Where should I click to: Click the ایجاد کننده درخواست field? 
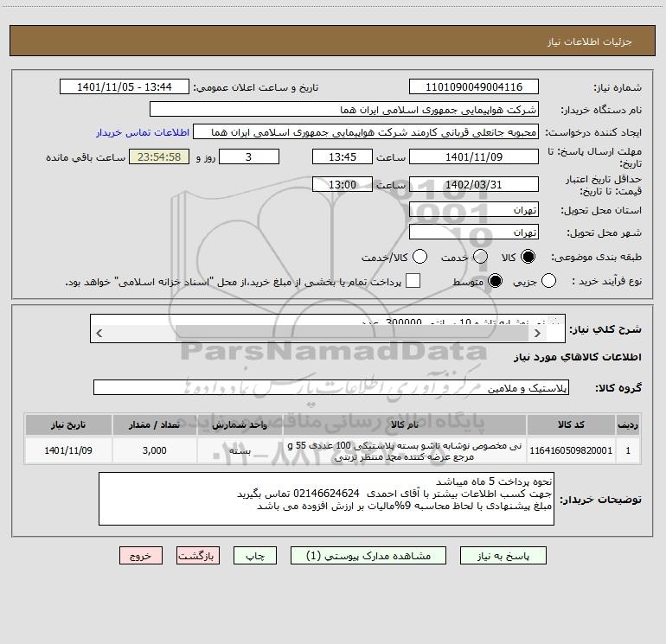pyautogui.click(x=366, y=132)
